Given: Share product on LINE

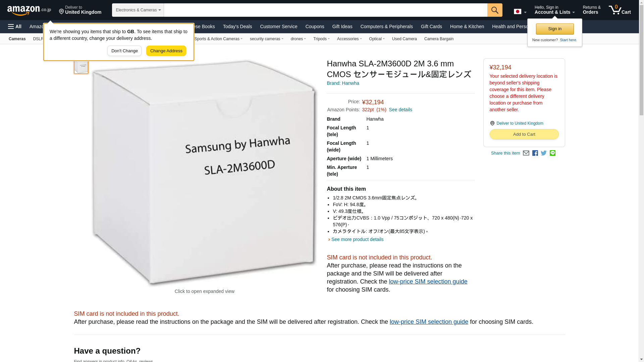Looking at the screenshot, I should click(552, 153).
